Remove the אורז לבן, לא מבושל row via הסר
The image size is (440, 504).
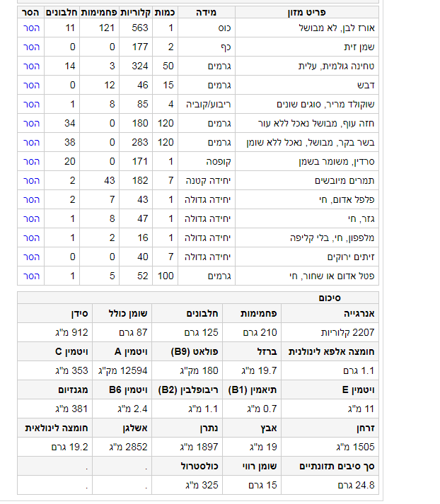pos(31,28)
